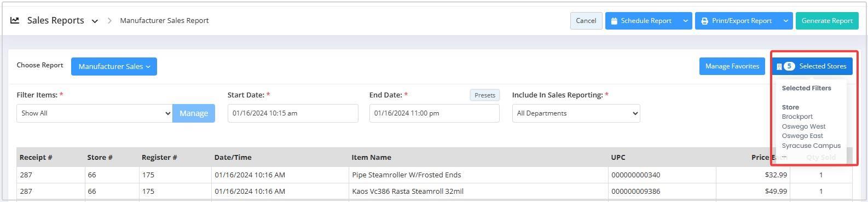Screen dimensions: 868x202
Task: Open the Filter Items Show All dropdown
Action: click(x=95, y=113)
